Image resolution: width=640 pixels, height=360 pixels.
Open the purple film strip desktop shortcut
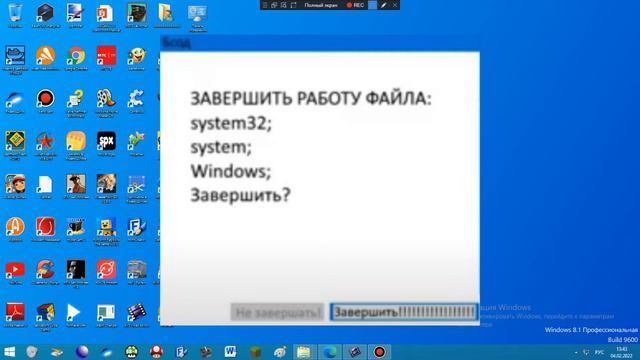136,313
